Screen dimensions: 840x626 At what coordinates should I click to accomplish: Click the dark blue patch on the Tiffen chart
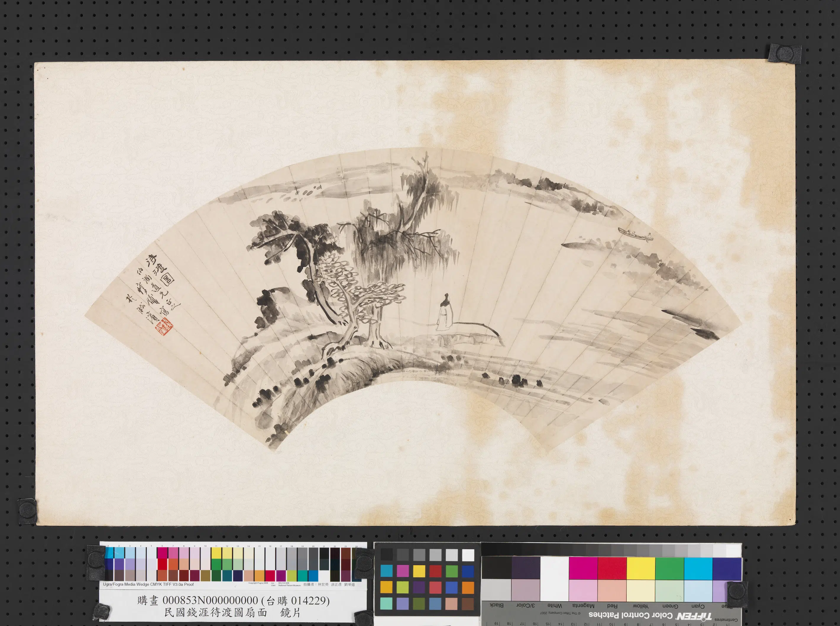[727, 569]
